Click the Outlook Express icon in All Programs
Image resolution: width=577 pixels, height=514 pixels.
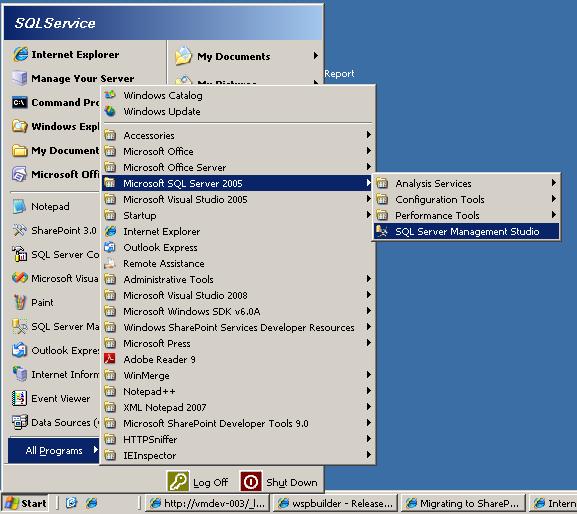tap(110, 247)
